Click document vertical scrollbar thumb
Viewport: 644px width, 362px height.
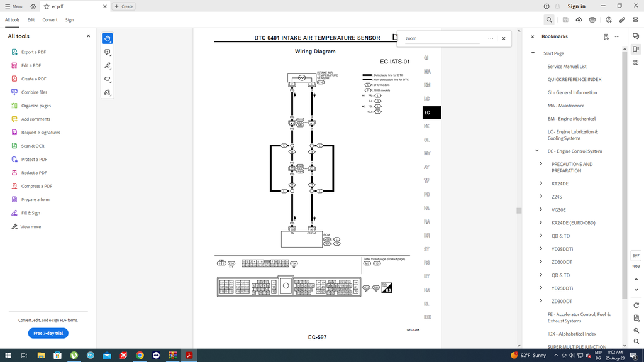[519, 211]
